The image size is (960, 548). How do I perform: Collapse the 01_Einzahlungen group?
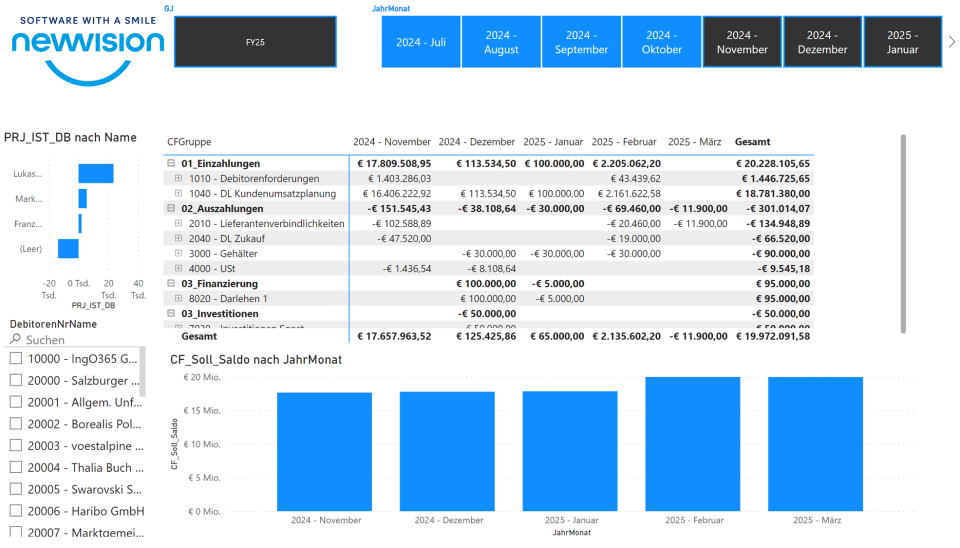point(171,164)
